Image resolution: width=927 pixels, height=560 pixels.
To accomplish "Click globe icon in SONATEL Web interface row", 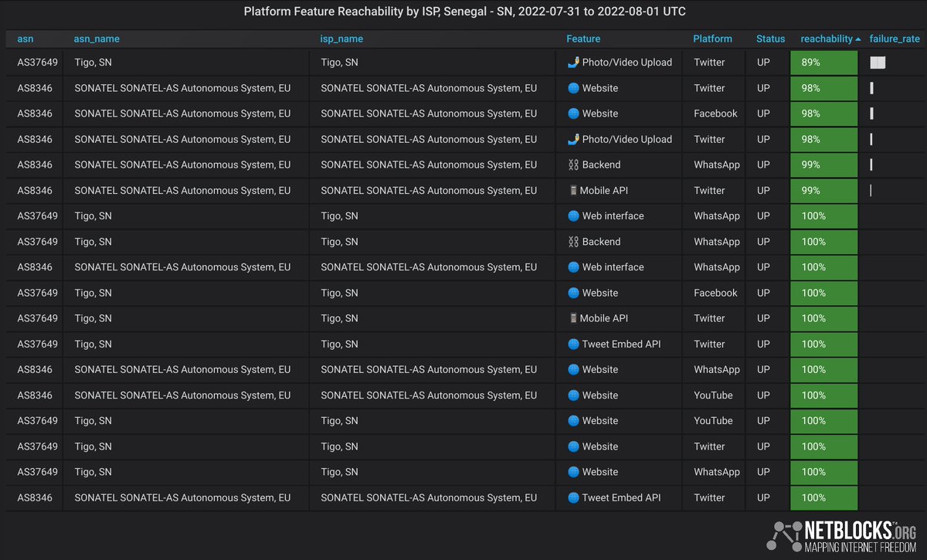I will click(x=573, y=267).
